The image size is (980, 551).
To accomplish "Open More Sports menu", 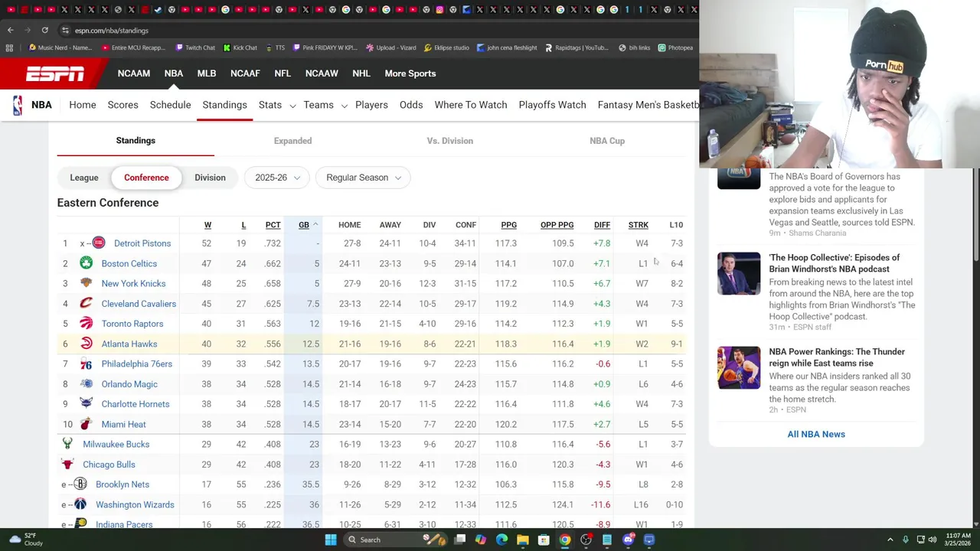I will click(x=410, y=73).
